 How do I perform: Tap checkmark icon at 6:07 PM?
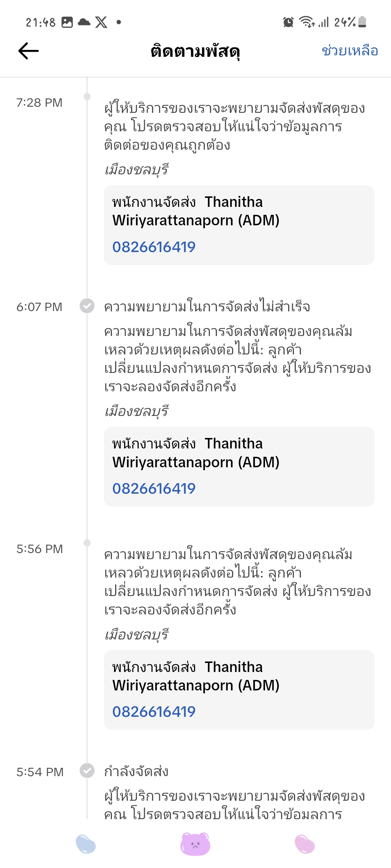coord(87,306)
